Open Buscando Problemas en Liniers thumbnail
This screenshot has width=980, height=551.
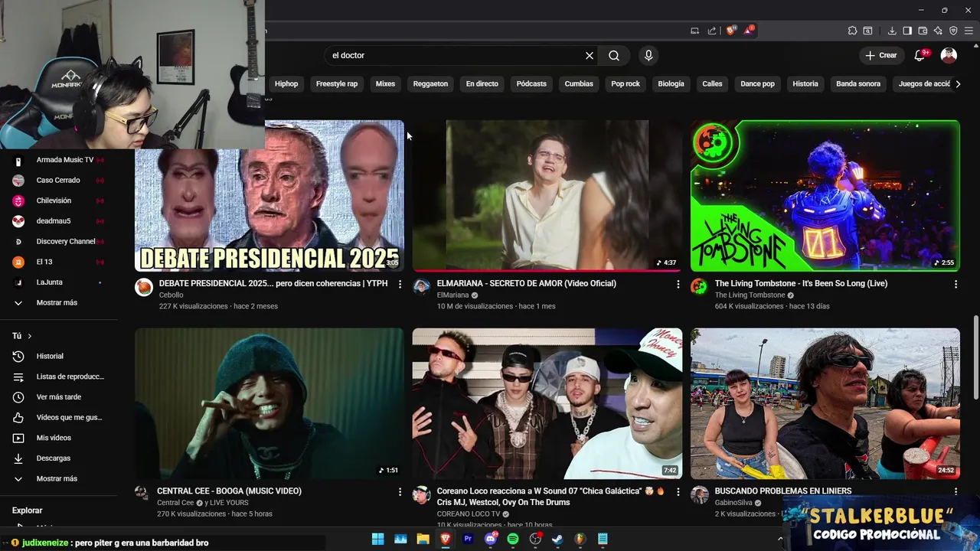click(x=825, y=404)
